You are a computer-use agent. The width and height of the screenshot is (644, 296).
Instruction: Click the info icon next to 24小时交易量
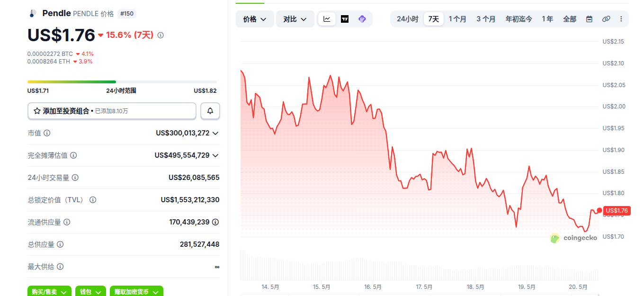click(x=75, y=178)
